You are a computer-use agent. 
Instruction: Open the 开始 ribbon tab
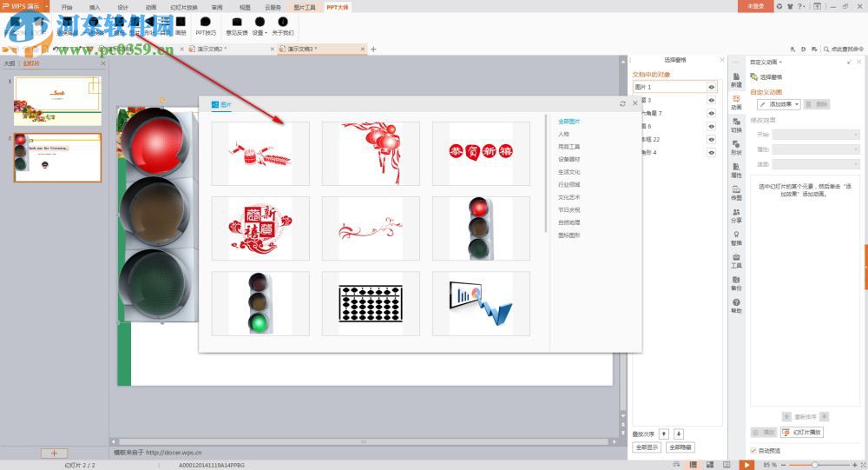67,7
